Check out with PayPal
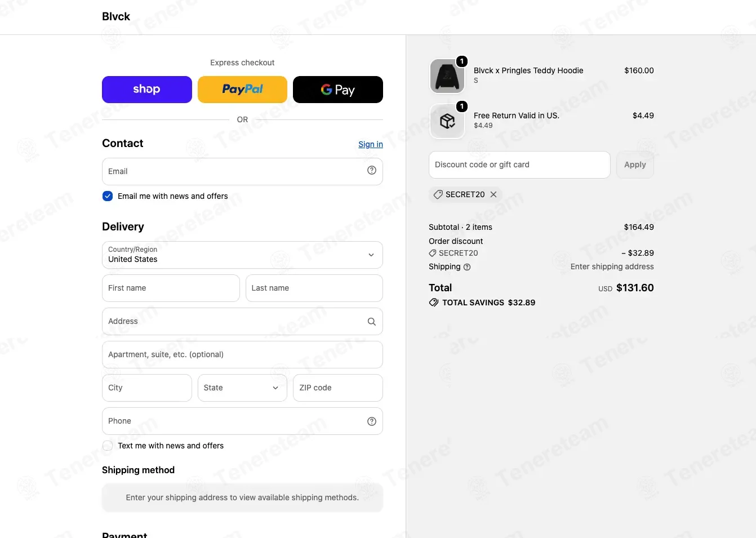 coord(242,90)
